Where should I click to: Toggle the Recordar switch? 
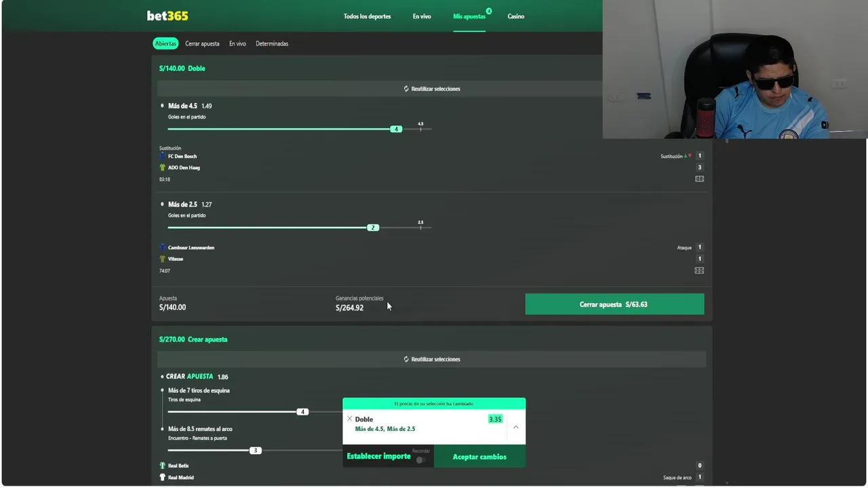(420, 460)
